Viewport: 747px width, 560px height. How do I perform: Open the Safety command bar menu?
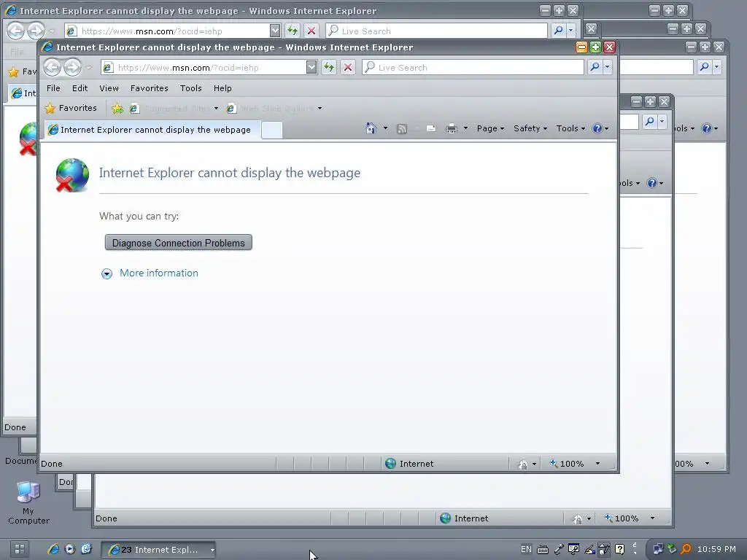pyautogui.click(x=530, y=128)
